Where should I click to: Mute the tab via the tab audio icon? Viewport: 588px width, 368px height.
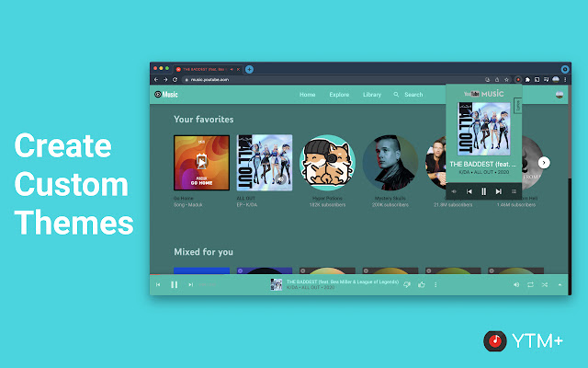pyautogui.click(x=232, y=69)
